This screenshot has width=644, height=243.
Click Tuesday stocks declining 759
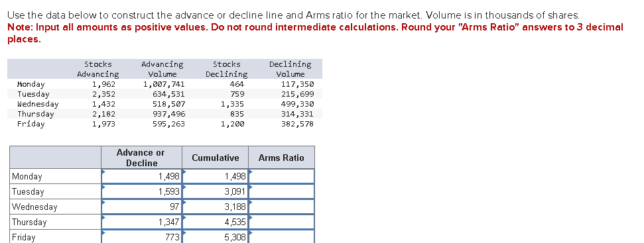pos(237,94)
